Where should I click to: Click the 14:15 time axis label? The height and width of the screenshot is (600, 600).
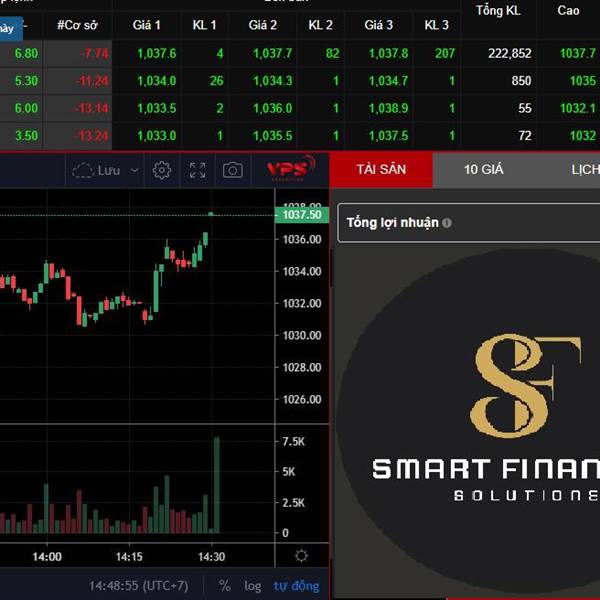coord(129,556)
